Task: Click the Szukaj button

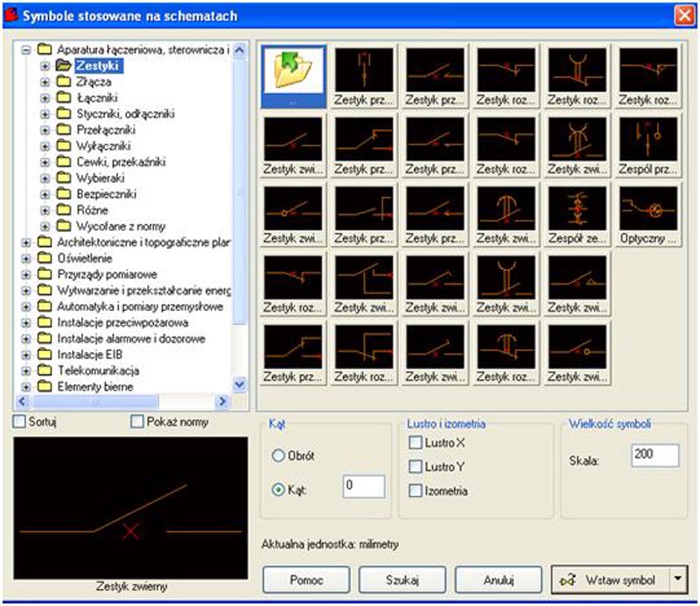Action: pyautogui.click(x=402, y=580)
